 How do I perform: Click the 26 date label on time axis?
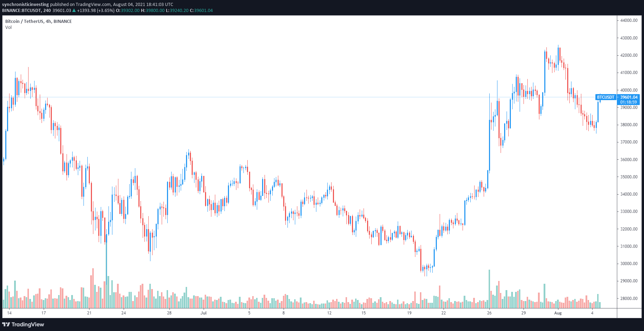click(x=489, y=313)
